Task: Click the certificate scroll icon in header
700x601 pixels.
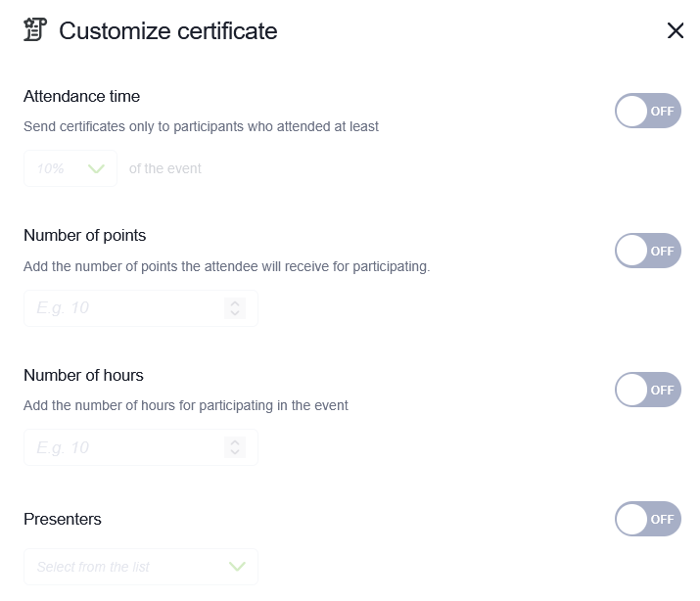Action: click(35, 29)
